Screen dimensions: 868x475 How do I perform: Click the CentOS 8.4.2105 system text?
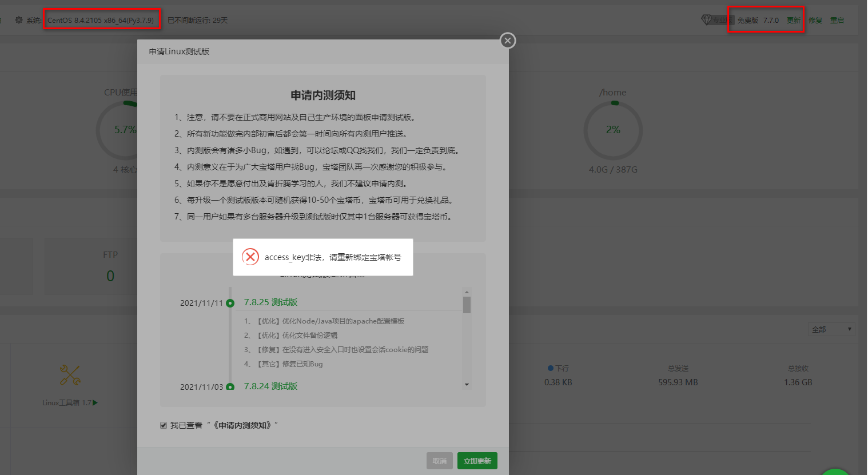pyautogui.click(x=101, y=20)
